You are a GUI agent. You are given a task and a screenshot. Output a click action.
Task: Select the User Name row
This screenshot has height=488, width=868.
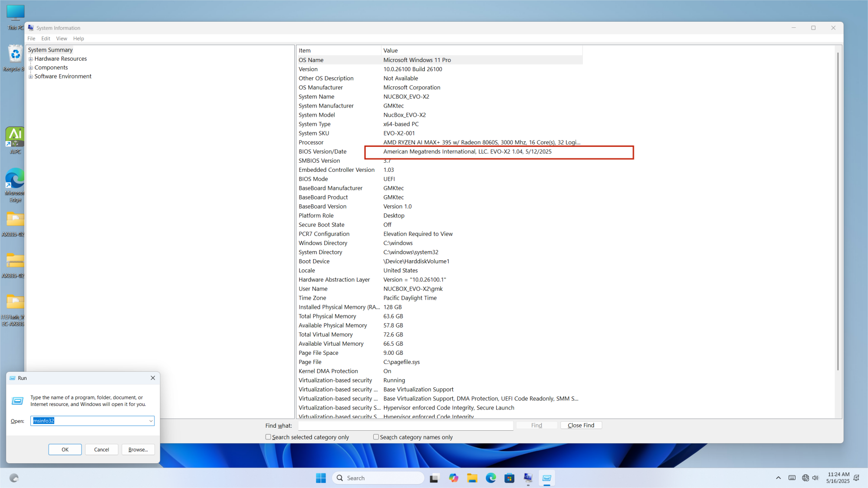coord(440,289)
